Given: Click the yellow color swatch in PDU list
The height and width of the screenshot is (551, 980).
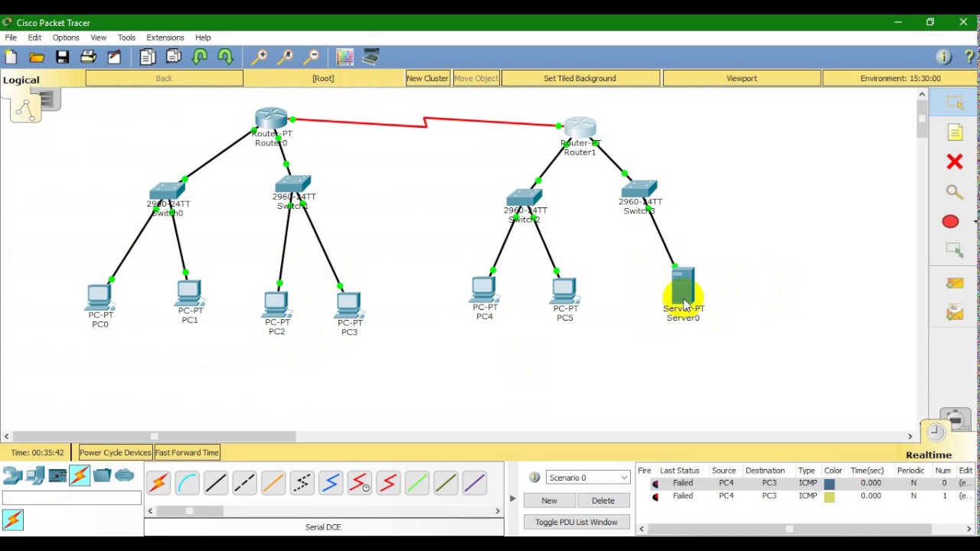Looking at the screenshot, I should point(829,497).
